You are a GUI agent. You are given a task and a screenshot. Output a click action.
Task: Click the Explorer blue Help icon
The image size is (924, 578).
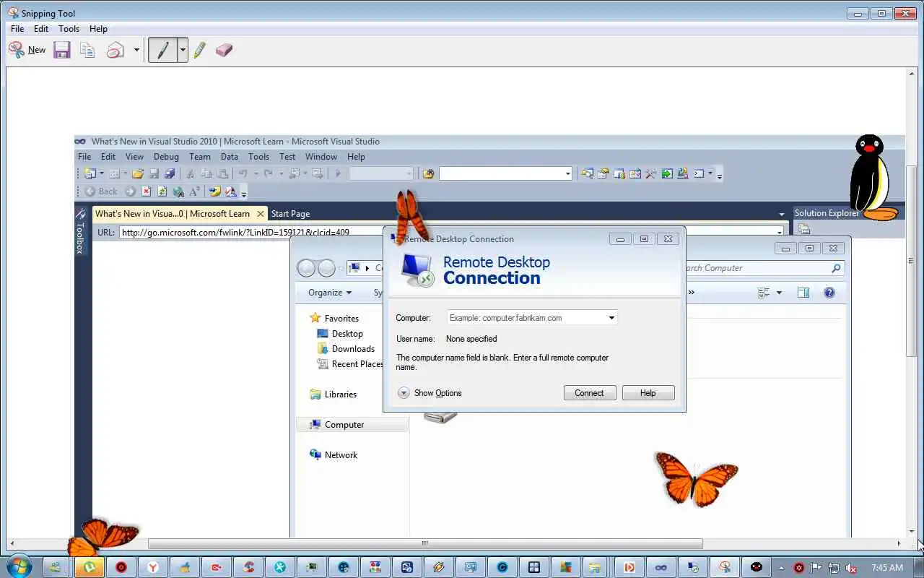(829, 293)
